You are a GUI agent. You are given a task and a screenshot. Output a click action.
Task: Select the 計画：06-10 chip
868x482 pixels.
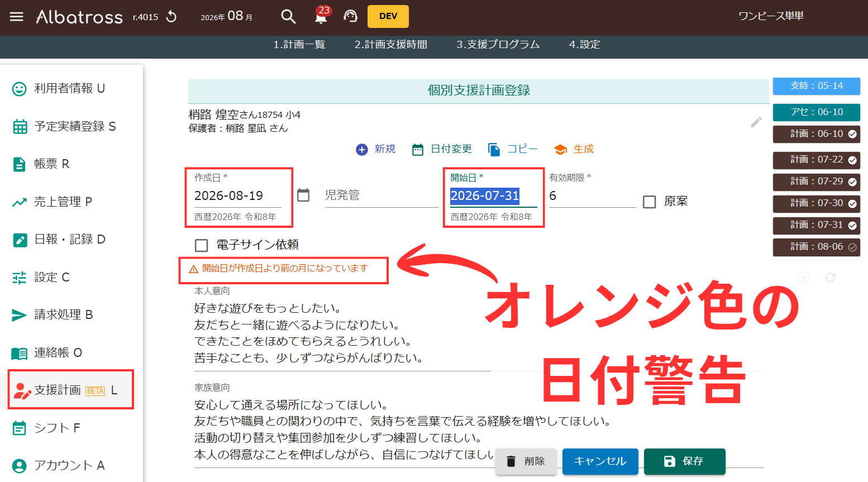[x=816, y=134]
